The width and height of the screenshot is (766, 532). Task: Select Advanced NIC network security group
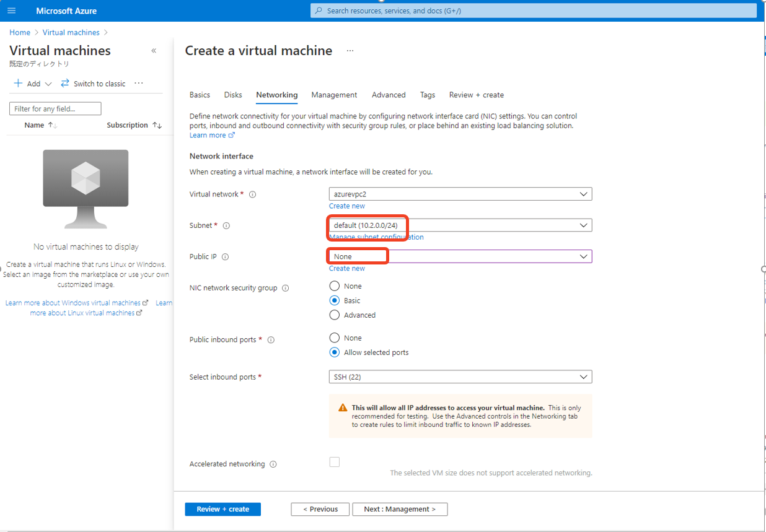pos(335,315)
